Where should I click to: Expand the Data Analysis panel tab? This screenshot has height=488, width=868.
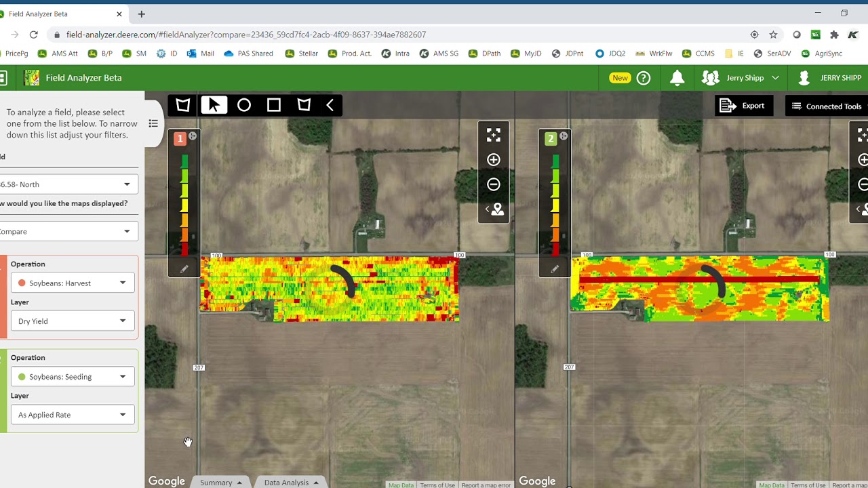(x=292, y=483)
